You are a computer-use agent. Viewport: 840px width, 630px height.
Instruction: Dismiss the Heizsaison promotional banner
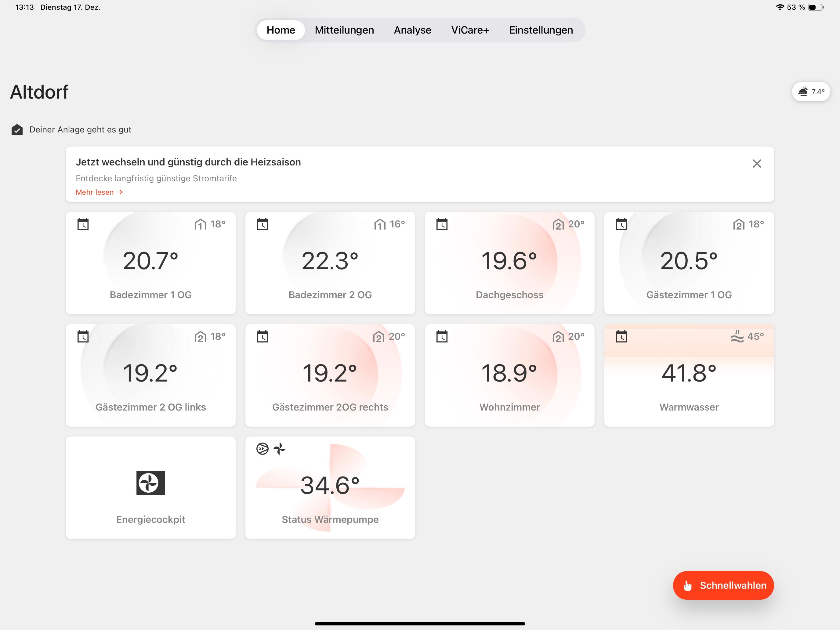coord(756,163)
